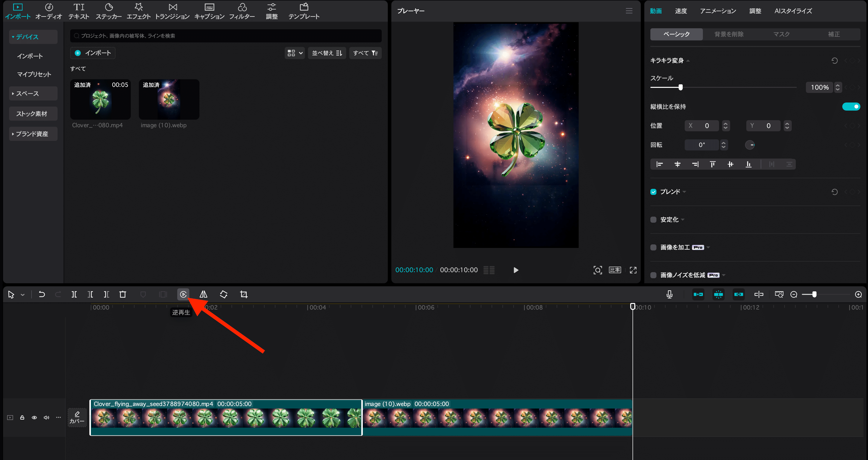Select the crop tool in timeline toolbar
The image size is (868, 460).
point(244,294)
